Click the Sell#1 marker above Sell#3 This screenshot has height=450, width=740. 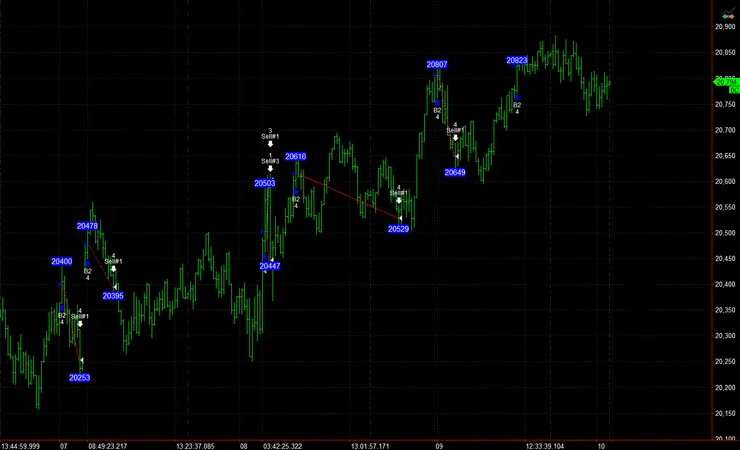[270, 137]
